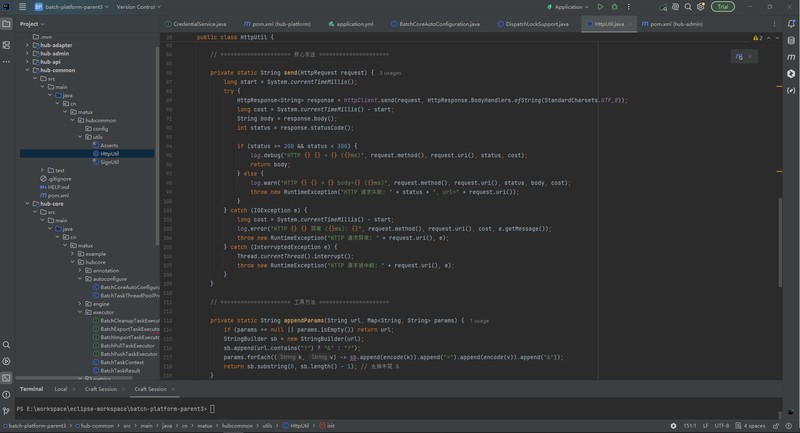
Task: Open Structure tool window icon
Action: point(6,45)
